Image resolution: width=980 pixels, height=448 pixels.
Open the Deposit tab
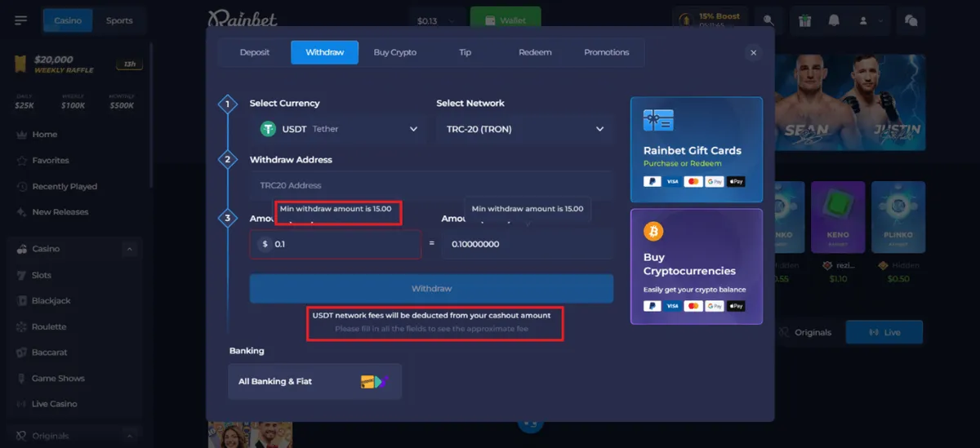tap(255, 52)
